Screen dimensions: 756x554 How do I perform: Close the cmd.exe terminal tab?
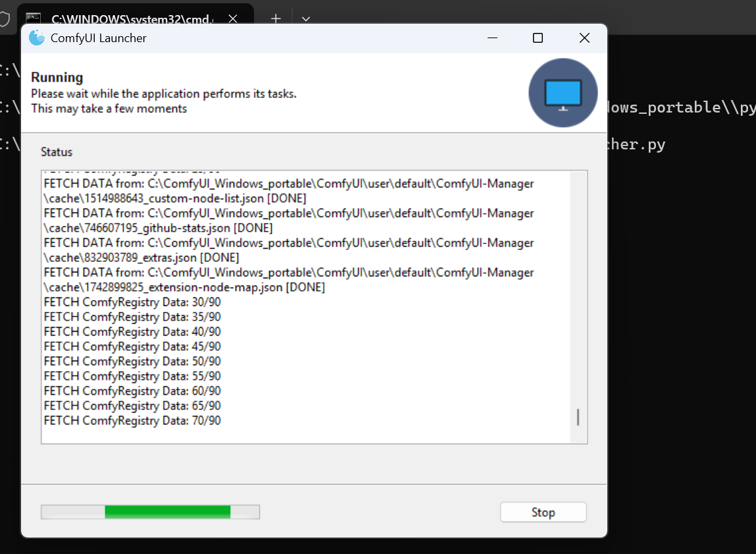[233, 18]
